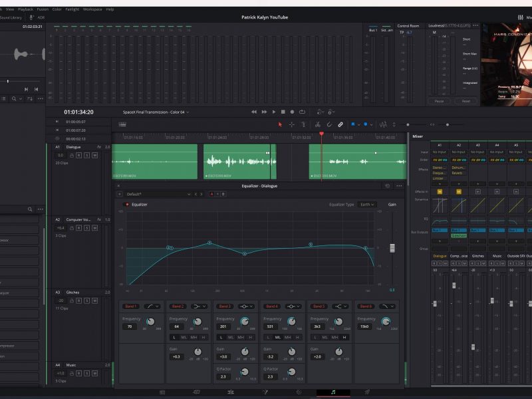Click the Reset button under loudness meter

(x=465, y=101)
